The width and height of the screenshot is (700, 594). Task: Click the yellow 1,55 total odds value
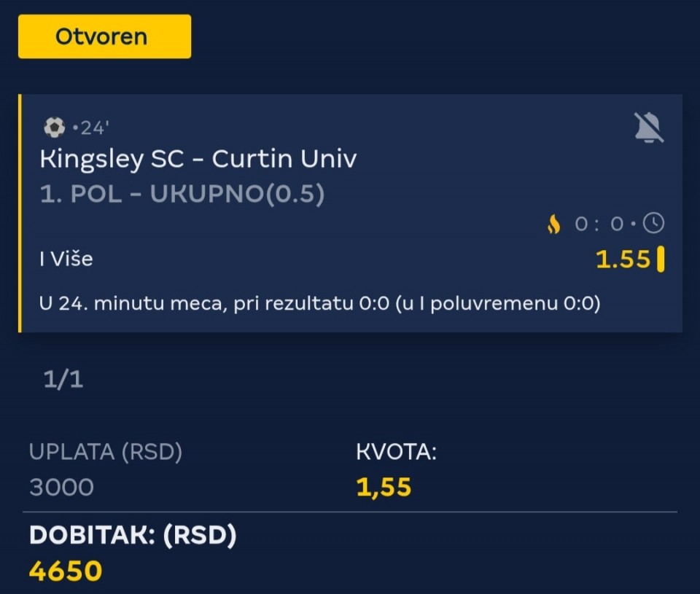[384, 487]
